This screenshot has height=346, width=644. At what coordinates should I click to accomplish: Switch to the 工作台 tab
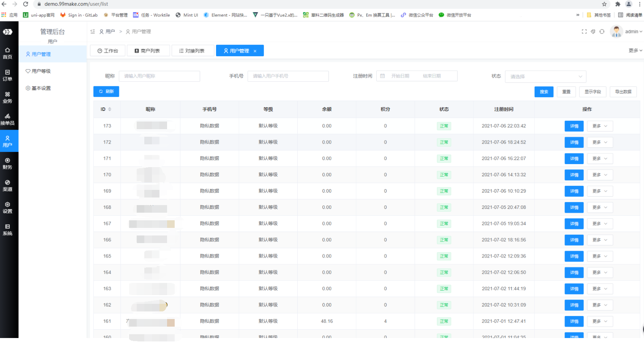point(107,51)
